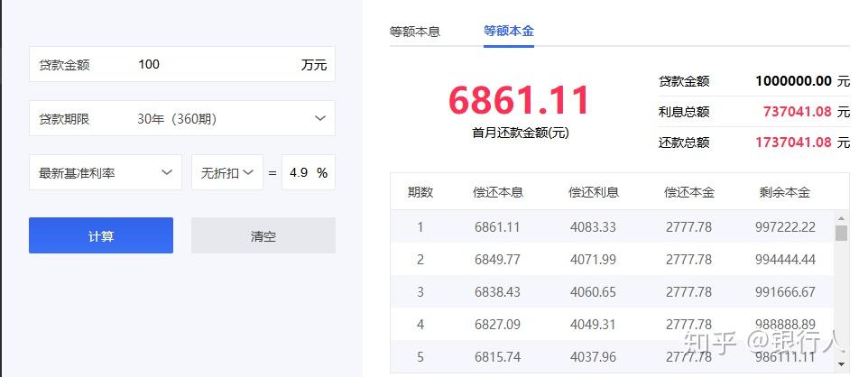Click the cell 4071.99 interest value
Screen dimensions: 868x377
tap(593, 259)
